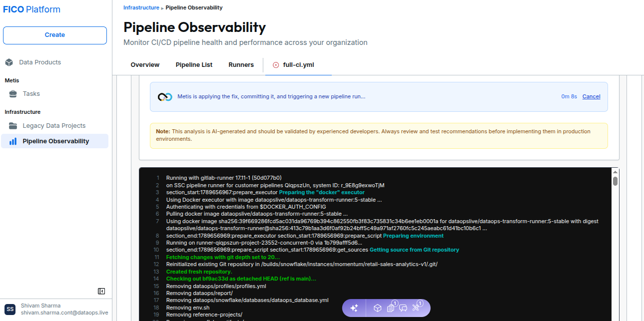This screenshot has width=644, height=321.
Task: Click the elapsed time 0m 8s
Action: point(569,96)
